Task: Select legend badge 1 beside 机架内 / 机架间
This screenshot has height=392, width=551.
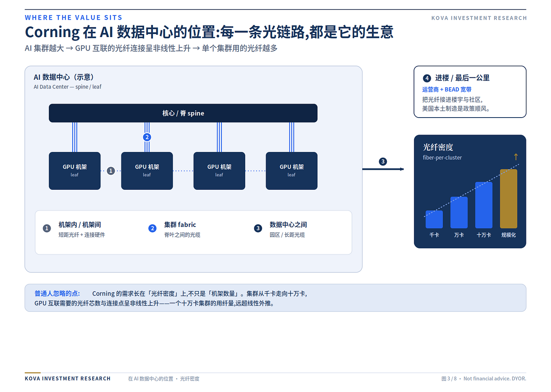Action: point(47,228)
